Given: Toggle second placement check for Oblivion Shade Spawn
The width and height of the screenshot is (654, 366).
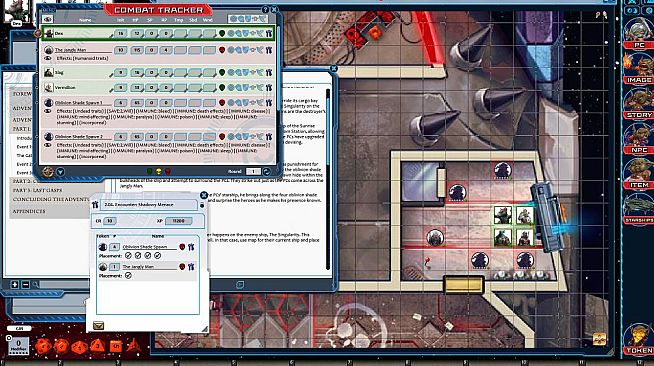Looking at the screenshot, I should (138, 256).
